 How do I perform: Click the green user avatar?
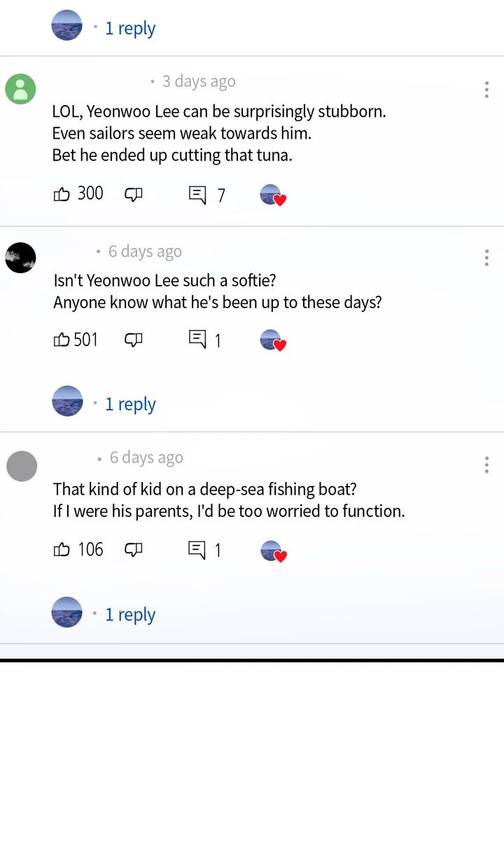[21, 89]
